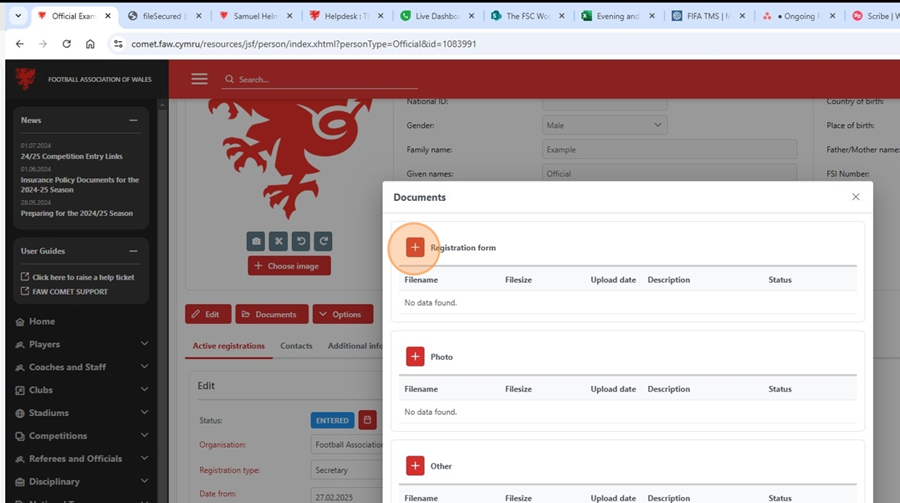Click the ENTERED status badge
The width and height of the screenshot is (900, 503).
332,420
